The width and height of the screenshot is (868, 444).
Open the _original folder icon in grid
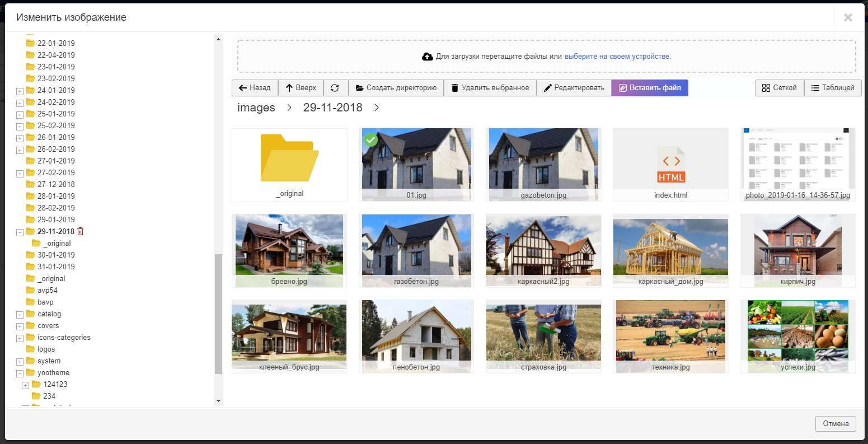[289, 158]
